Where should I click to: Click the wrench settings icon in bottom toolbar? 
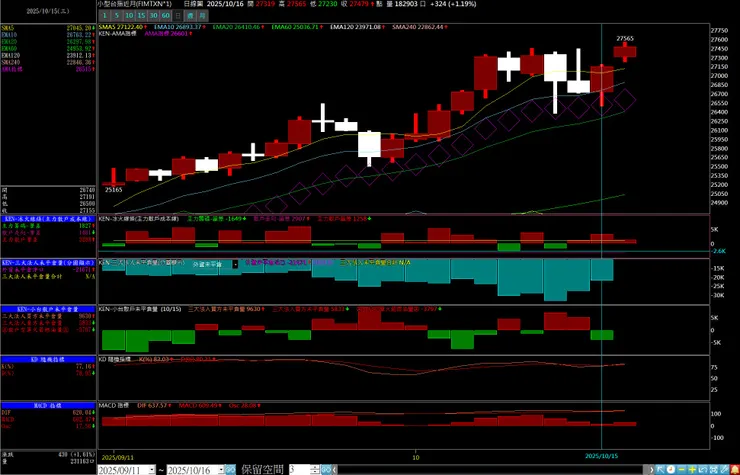click(724, 470)
